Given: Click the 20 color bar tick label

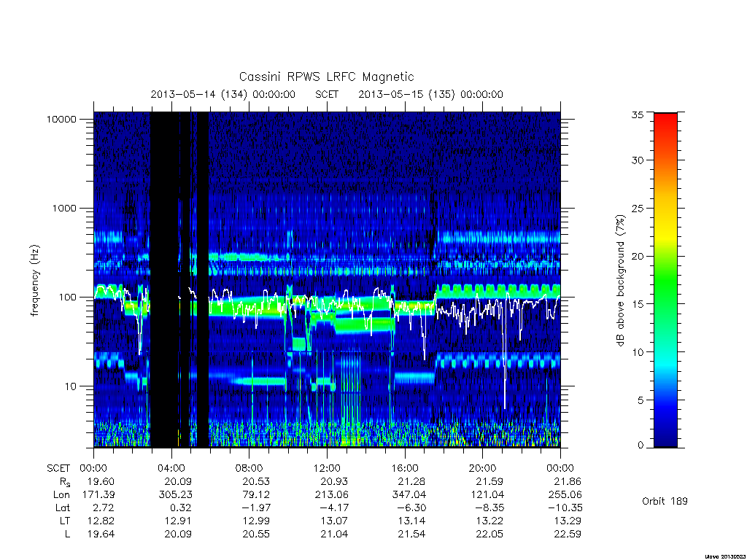Looking at the screenshot, I should pos(638,256).
